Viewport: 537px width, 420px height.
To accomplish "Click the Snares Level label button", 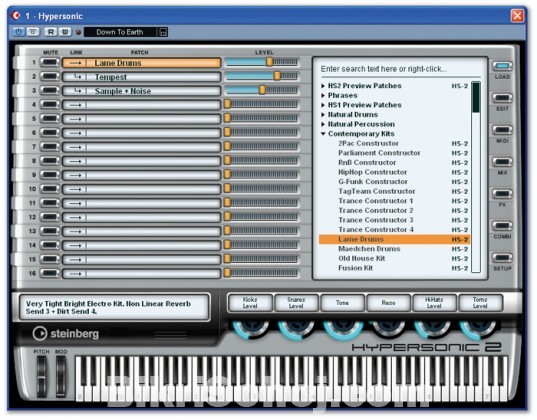I will pos(296,303).
